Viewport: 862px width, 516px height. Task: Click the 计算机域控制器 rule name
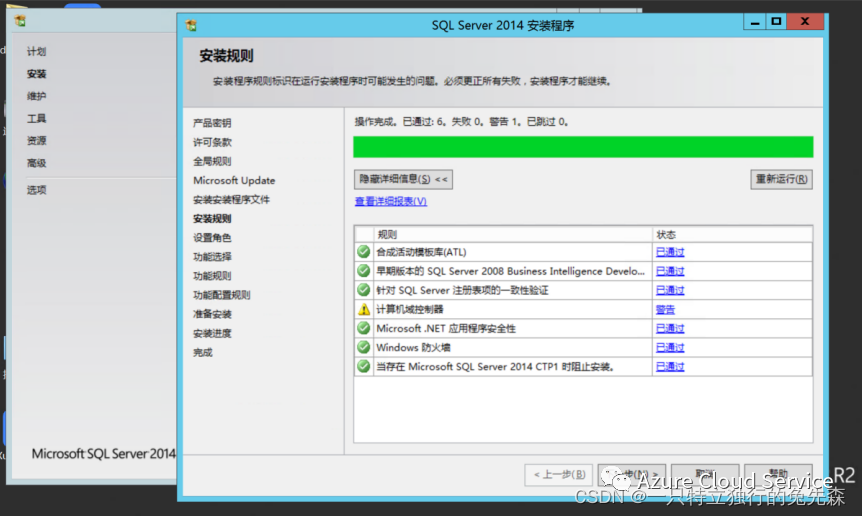coord(410,309)
